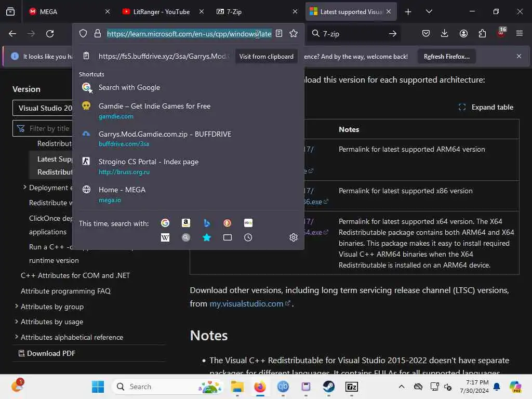This screenshot has height=399, width=532.
Task: Open the Firefox hamburger application menu
Action: (519, 33)
